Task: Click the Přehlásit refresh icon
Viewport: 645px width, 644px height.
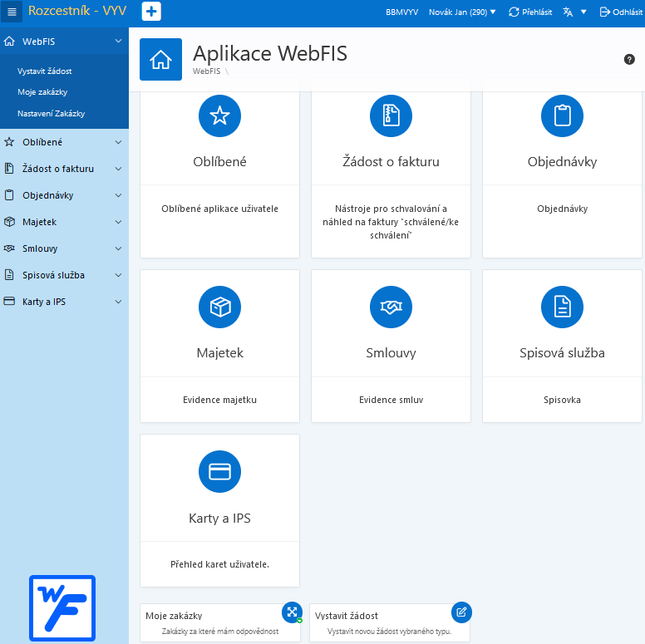Action: [514, 12]
